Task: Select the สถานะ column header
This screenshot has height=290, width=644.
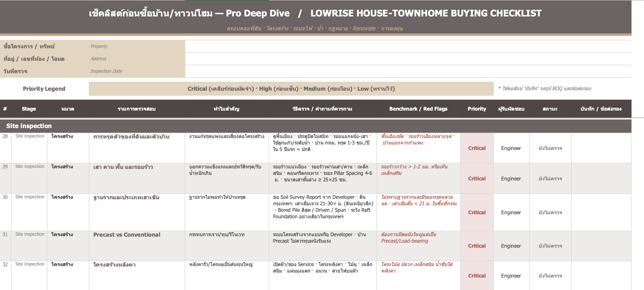Action: point(550,109)
